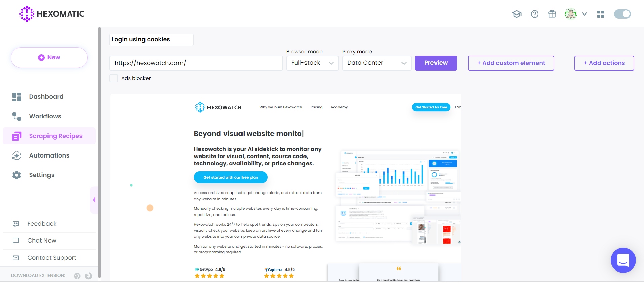
Task: Select Scraping Recipes in the sidebar
Action: (x=49, y=136)
